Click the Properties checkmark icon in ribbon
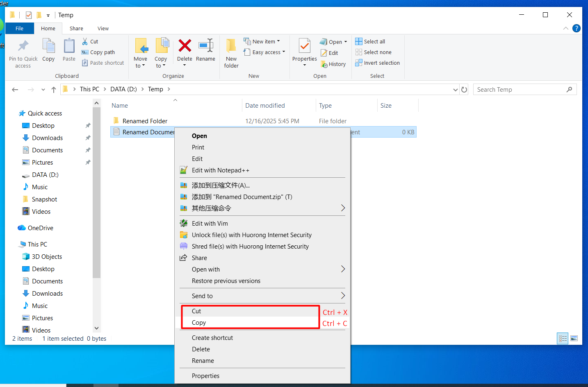The image size is (588, 387). [x=304, y=46]
